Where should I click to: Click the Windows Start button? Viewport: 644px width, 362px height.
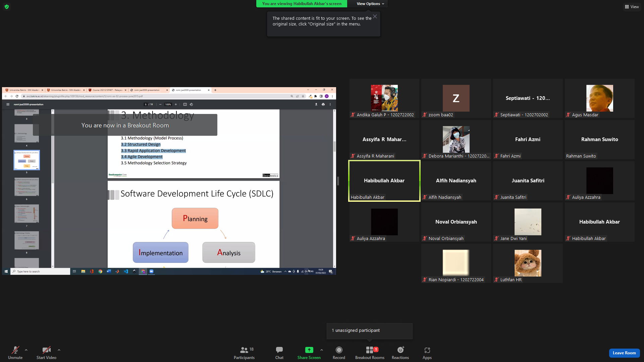pos(6,271)
